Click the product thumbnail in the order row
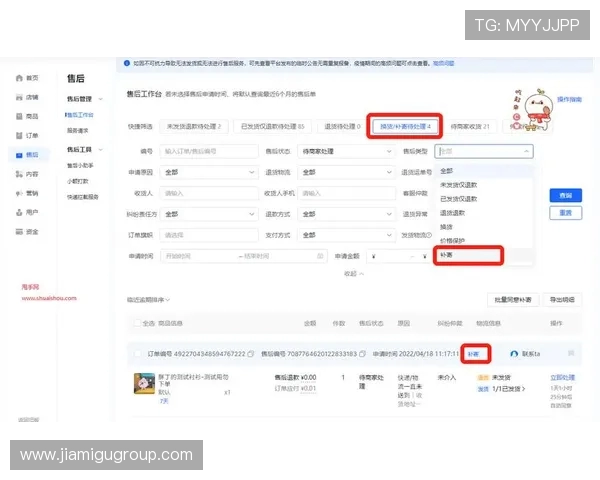The image size is (600, 480). (x=144, y=383)
